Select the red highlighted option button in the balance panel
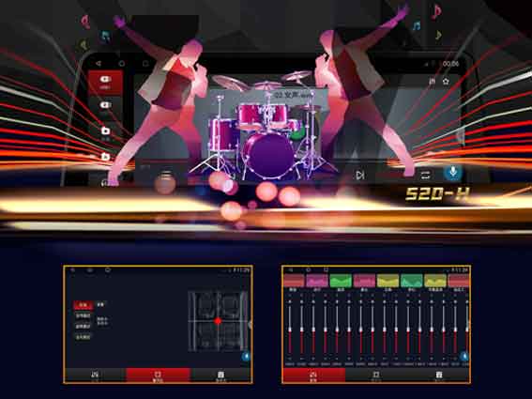Viewport: 532px width, 399px height. tap(84, 305)
